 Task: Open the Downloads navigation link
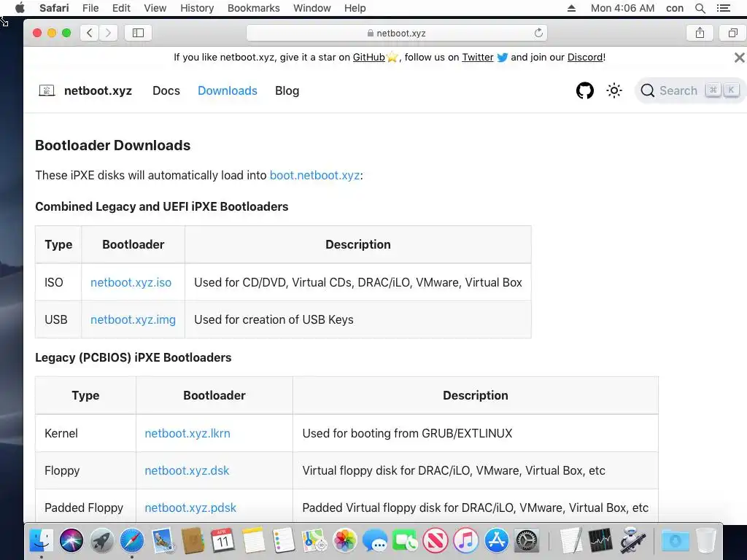(228, 90)
